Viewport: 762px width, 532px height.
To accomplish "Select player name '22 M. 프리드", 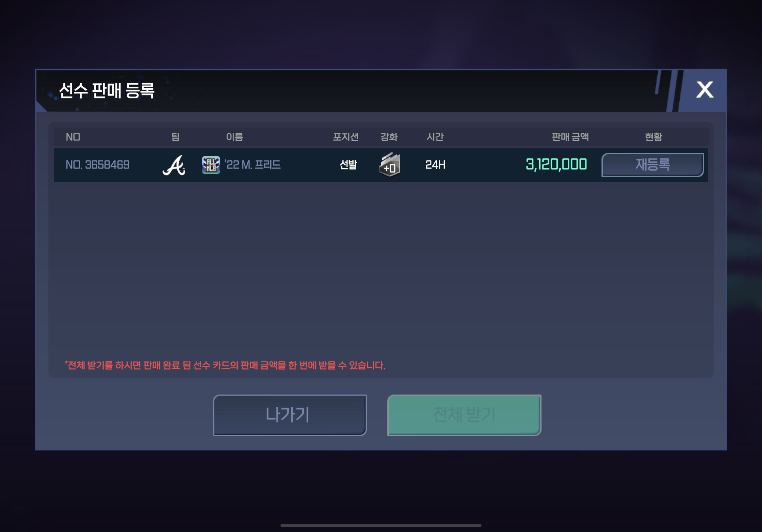I will point(252,165).
